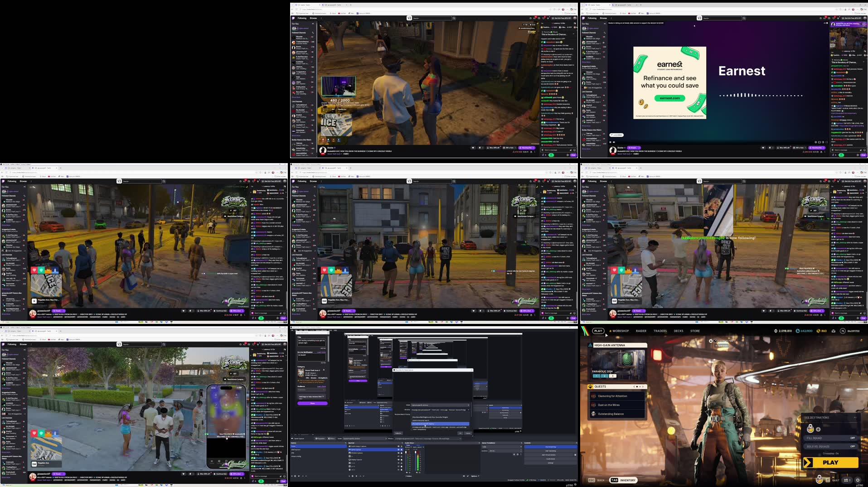Mute the first audio mixer channel in OBS
The height and width of the screenshot is (487, 868).
click(407, 473)
